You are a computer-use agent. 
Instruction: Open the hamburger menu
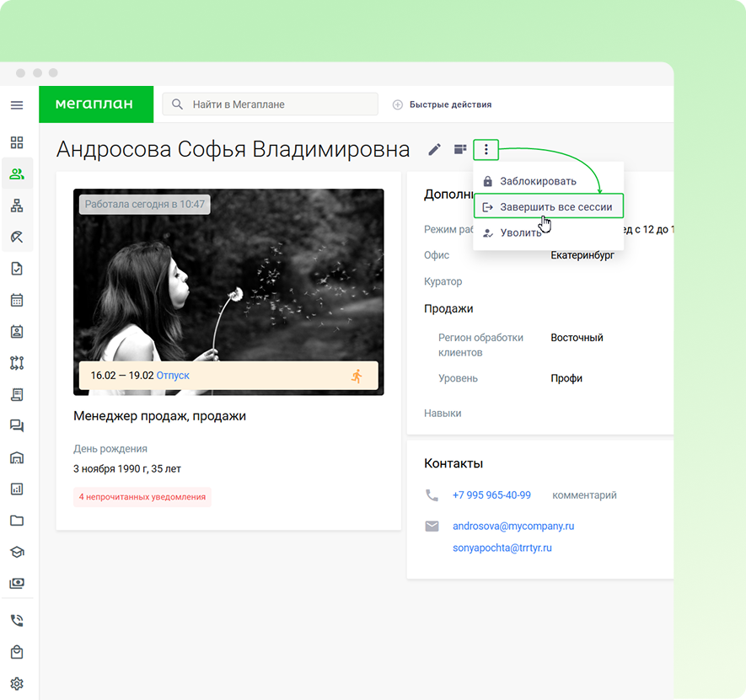17,104
